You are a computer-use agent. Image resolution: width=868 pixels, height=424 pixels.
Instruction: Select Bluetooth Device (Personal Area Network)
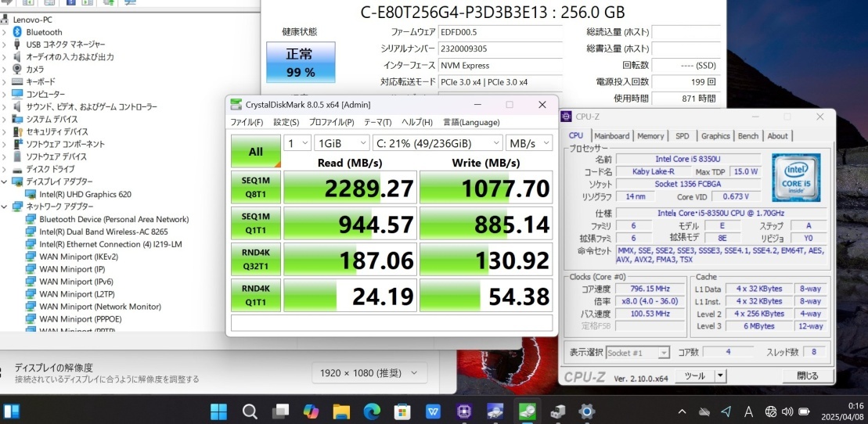(x=114, y=219)
